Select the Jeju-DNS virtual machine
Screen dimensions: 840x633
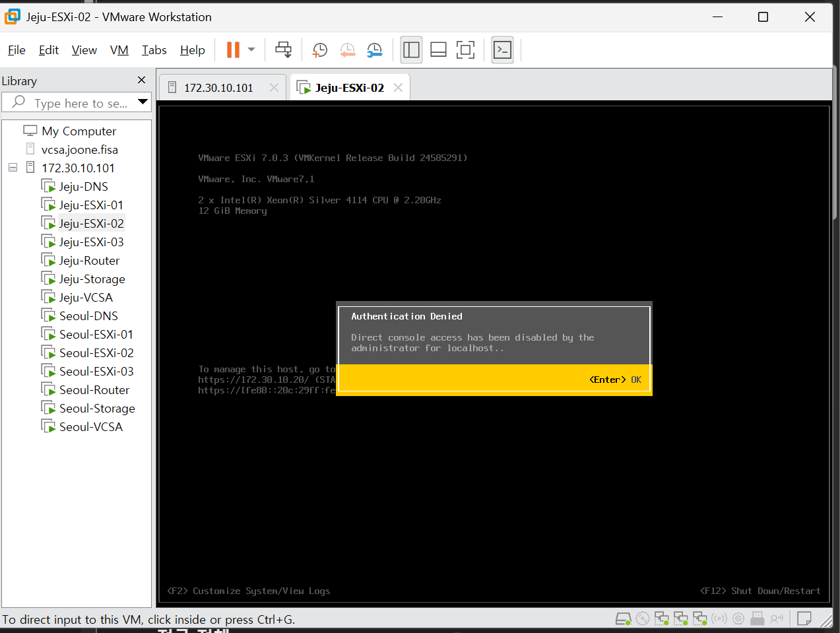coord(84,187)
